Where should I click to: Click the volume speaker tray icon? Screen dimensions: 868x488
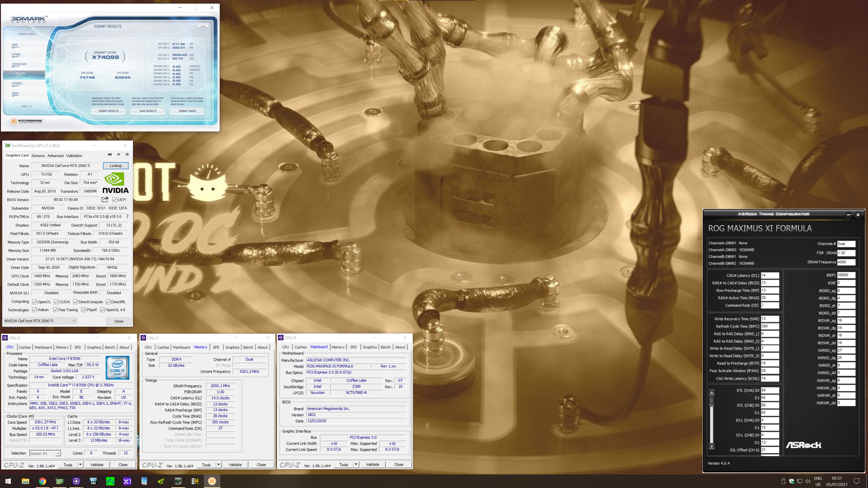[808, 481]
